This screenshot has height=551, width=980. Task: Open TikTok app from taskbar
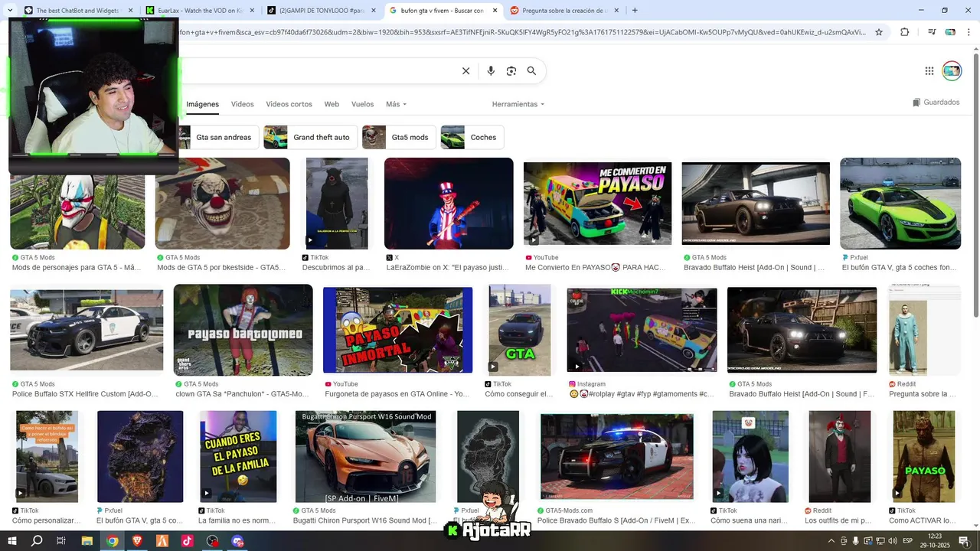pyautogui.click(x=188, y=541)
